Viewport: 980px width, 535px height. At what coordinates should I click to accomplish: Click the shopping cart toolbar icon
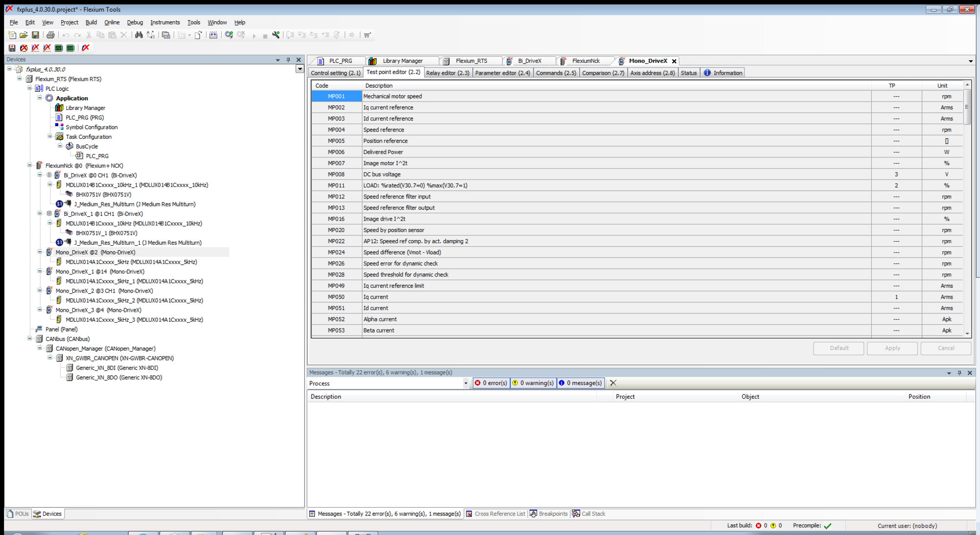pos(367,35)
